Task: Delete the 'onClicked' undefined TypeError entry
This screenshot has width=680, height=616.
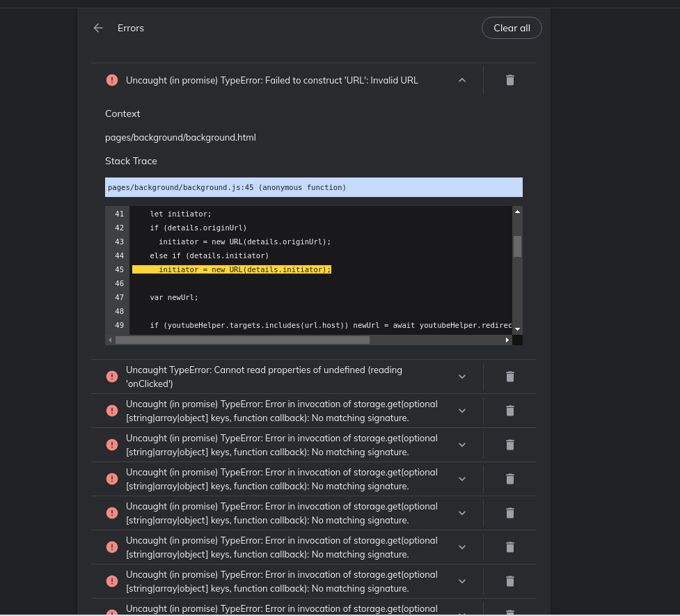Action: 510,377
